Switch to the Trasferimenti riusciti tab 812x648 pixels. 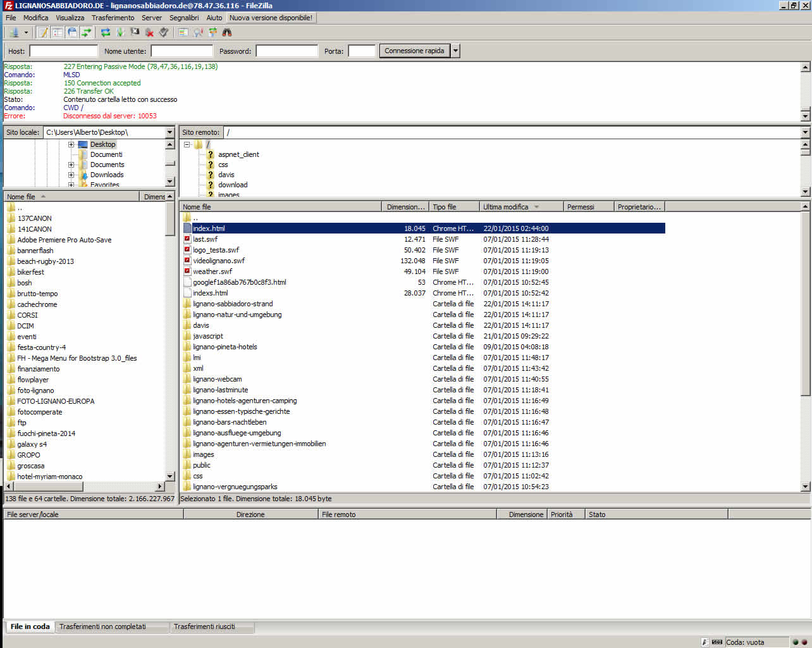coord(204,626)
